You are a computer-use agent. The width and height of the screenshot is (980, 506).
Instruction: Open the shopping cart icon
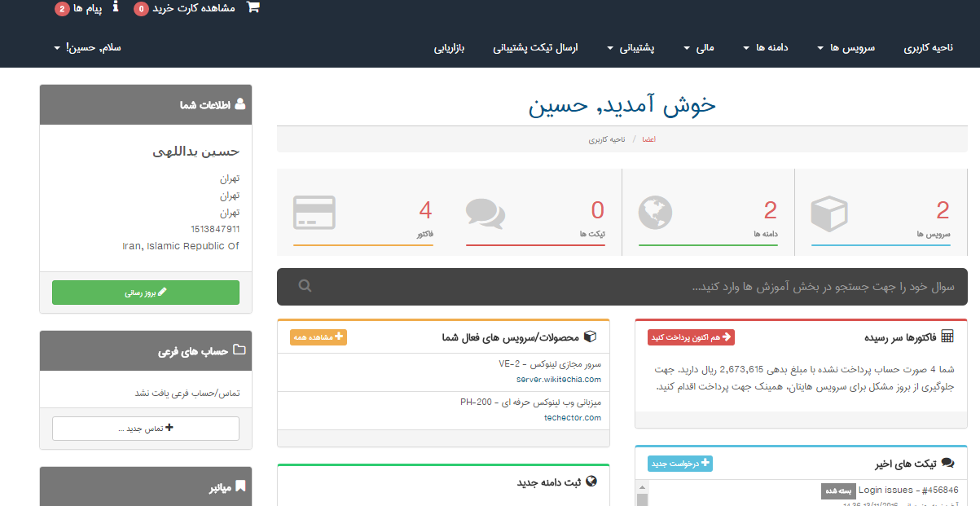[253, 7]
